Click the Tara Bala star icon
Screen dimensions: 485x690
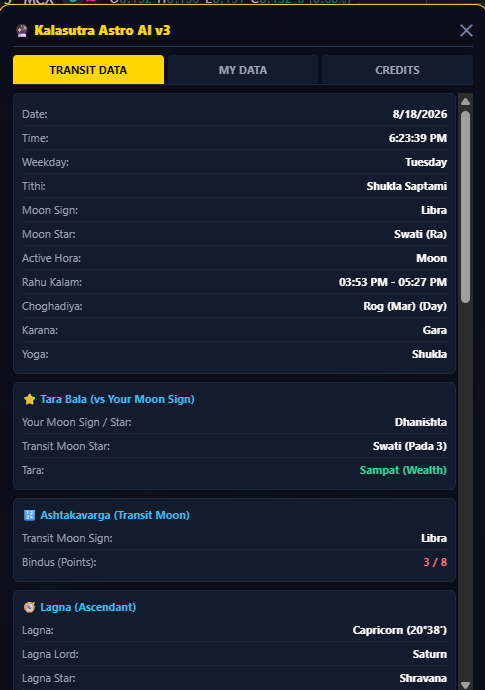(29, 399)
